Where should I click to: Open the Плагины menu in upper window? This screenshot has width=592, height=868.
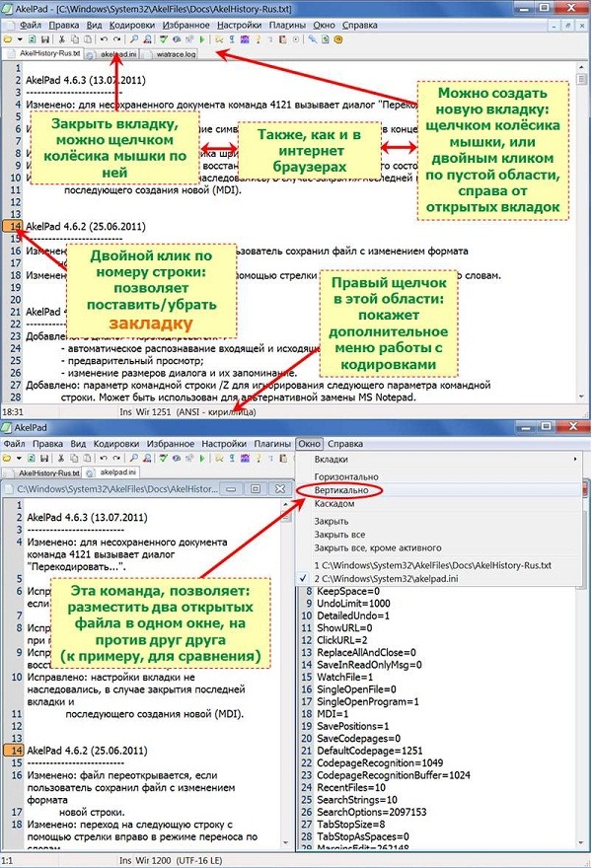(x=287, y=25)
